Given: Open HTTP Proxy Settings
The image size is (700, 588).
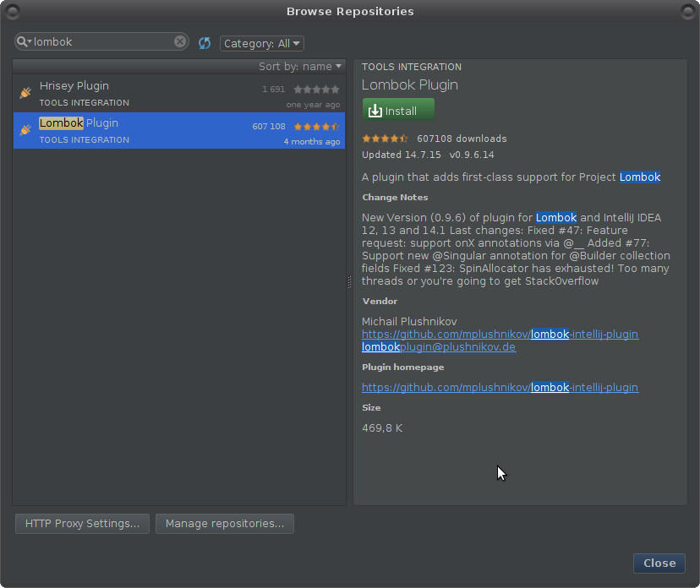Looking at the screenshot, I should coord(81,524).
